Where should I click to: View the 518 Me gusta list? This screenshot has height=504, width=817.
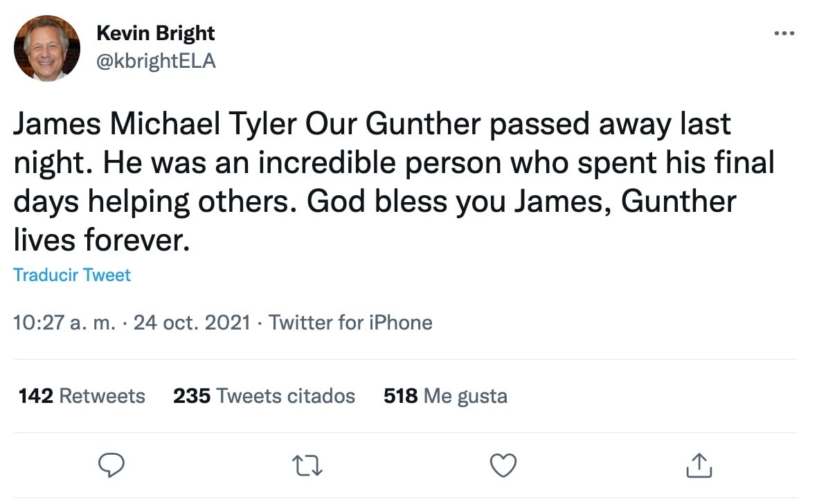point(445,395)
